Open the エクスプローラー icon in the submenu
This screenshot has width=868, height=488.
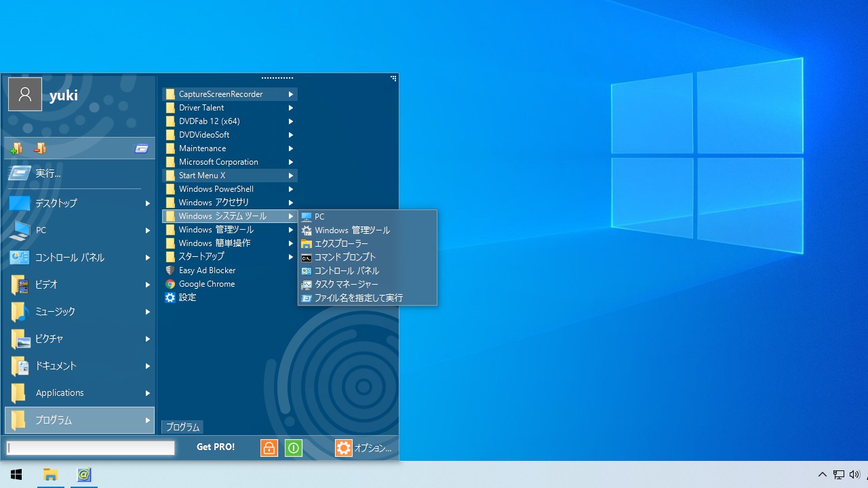pyautogui.click(x=307, y=244)
